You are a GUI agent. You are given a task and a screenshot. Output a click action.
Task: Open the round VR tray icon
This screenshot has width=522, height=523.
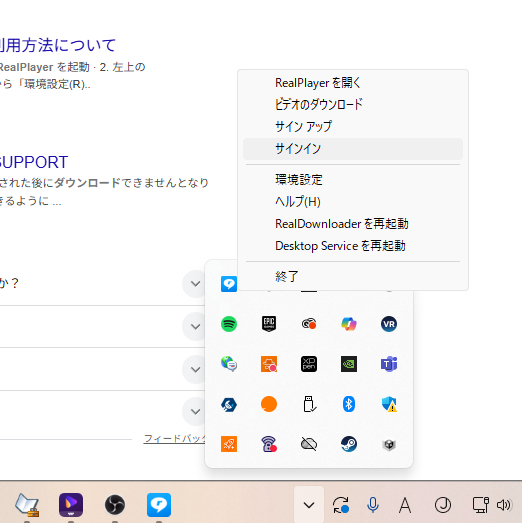(x=389, y=324)
